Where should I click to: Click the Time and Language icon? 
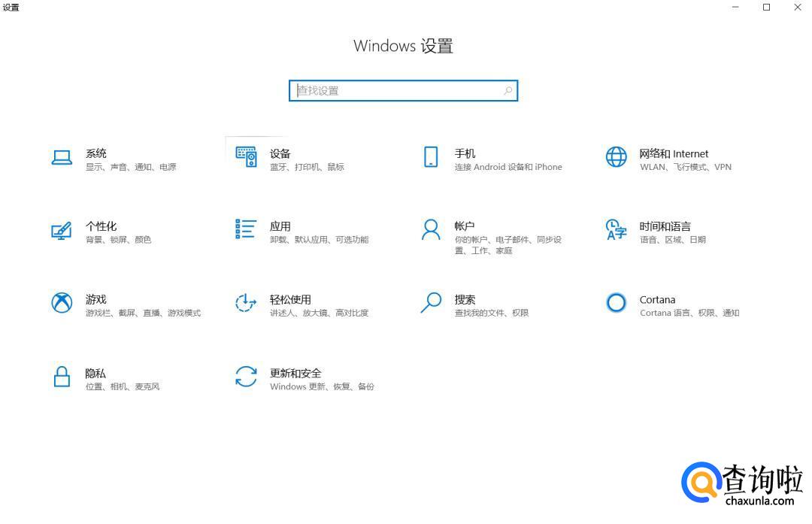point(616,230)
